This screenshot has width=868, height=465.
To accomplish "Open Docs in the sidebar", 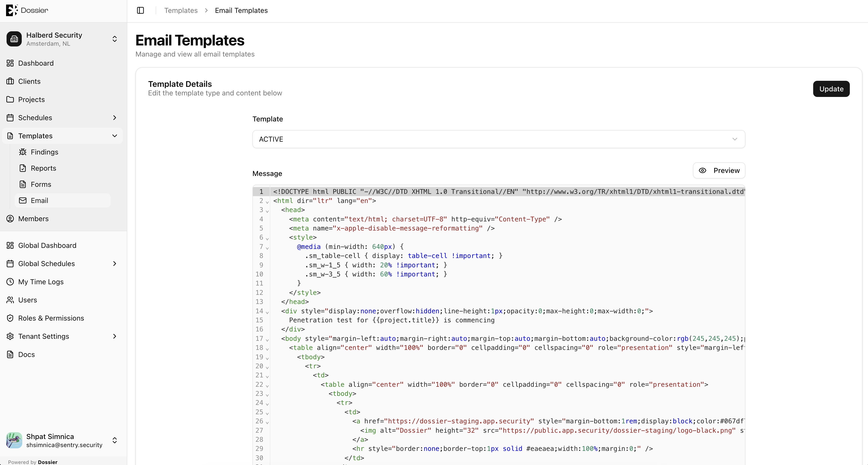I will [63, 355].
